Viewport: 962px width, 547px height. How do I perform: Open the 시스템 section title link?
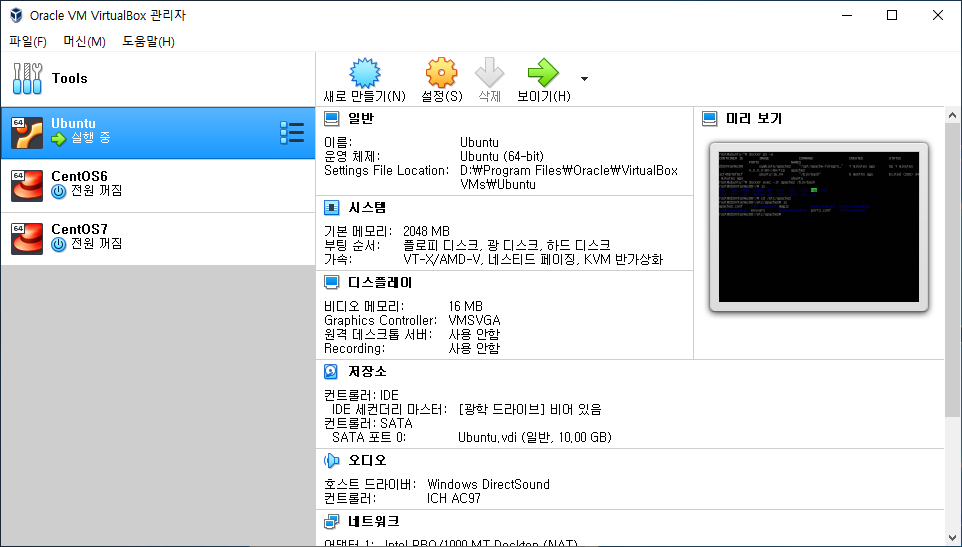tap(367, 208)
